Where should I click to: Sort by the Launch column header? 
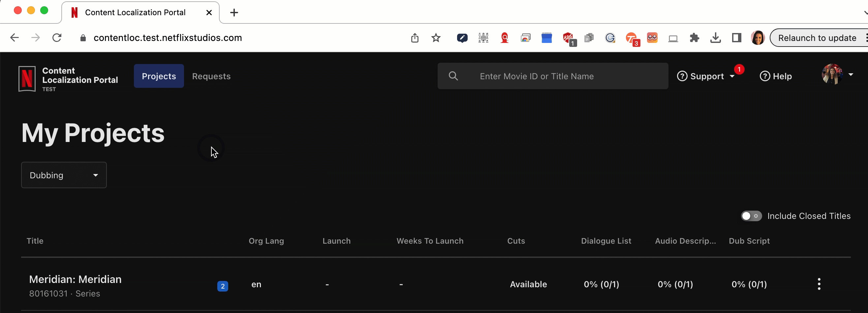[x=336, y=241]
